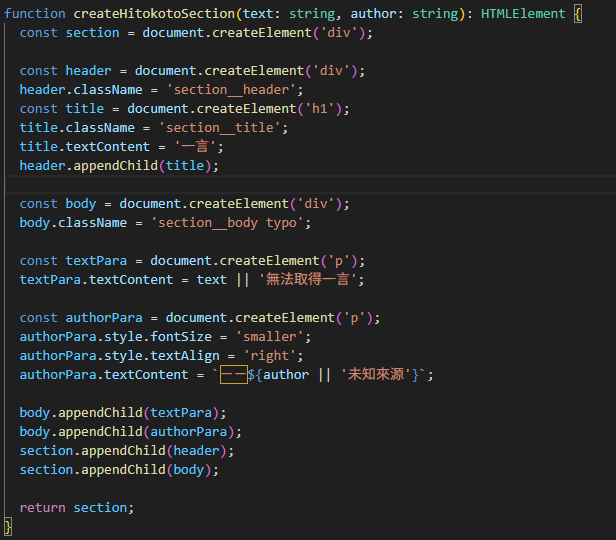Click the body.appendChild(textPara) line
Viewport: 616px width, 540px height.
click(x=123, y=412)
